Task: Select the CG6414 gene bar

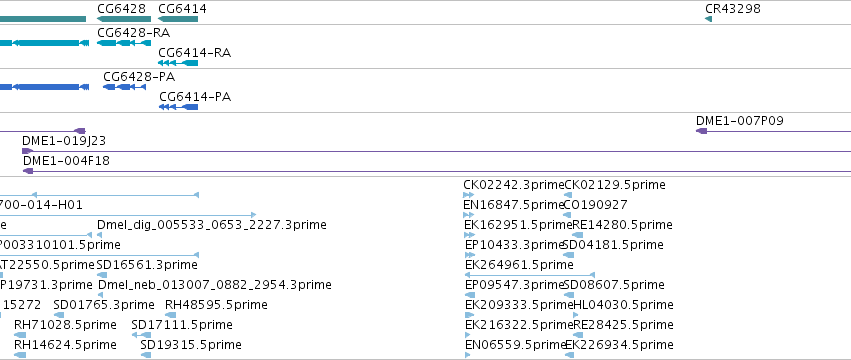Action: coord(178,19)
